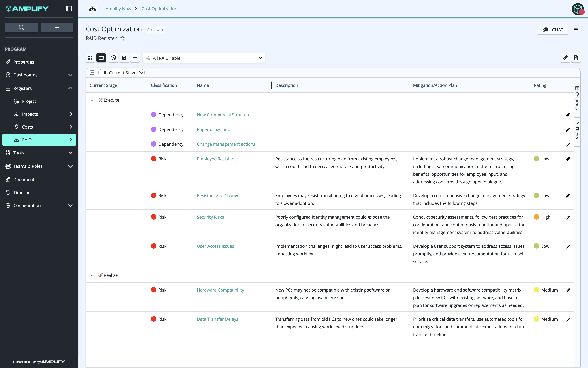
Task: Open Classification column menu
Action: click(187, 85)
